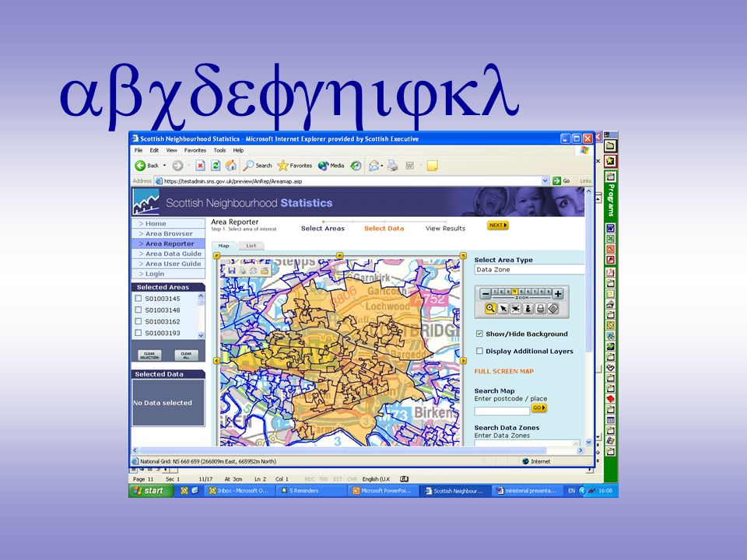Click the zoom out minus button
The width and height of the screenshot is (747, 560).
coord(485,294)
